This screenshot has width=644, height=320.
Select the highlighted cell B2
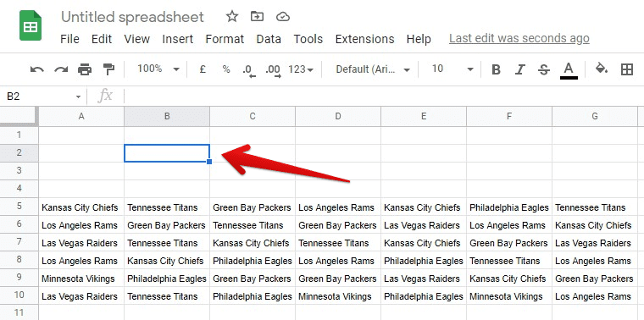click(x=167, y=153)
